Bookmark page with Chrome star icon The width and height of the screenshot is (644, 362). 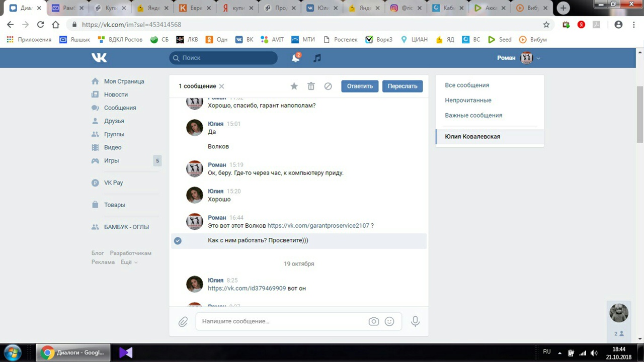(x=546, y=25)
